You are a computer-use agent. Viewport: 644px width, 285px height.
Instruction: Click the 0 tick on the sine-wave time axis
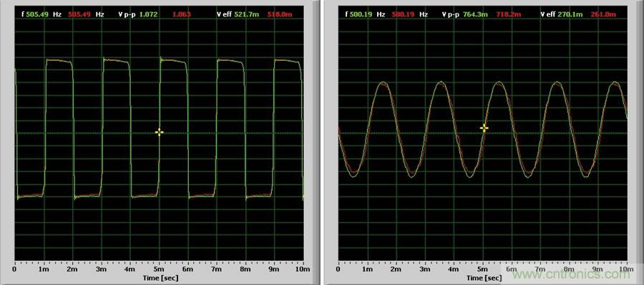[338, 269]
